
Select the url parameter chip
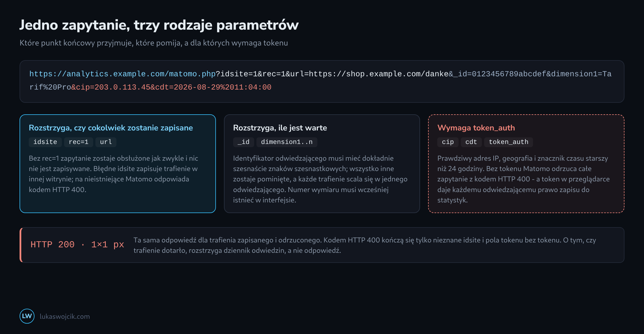106,142
